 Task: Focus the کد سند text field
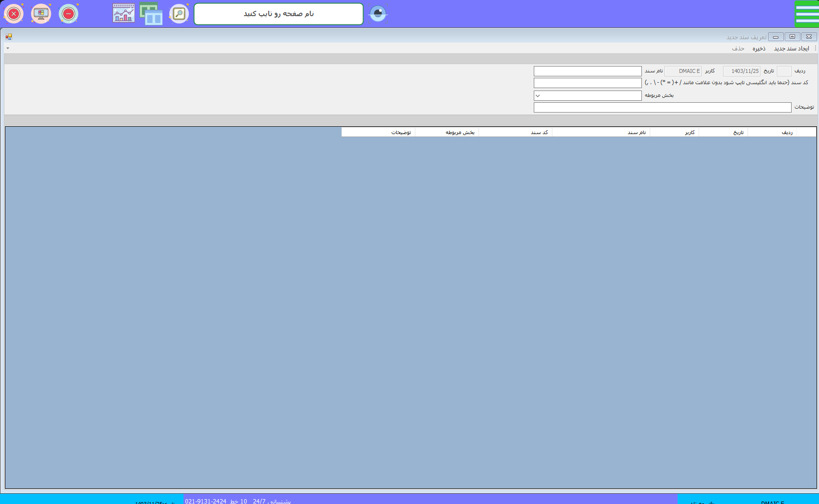tap(587, 83)
